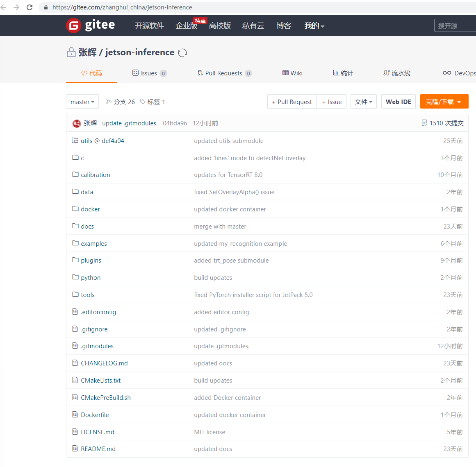Open 博客 in top navigation
Viewport: 476px width, 467px height.
click(284, 26)
